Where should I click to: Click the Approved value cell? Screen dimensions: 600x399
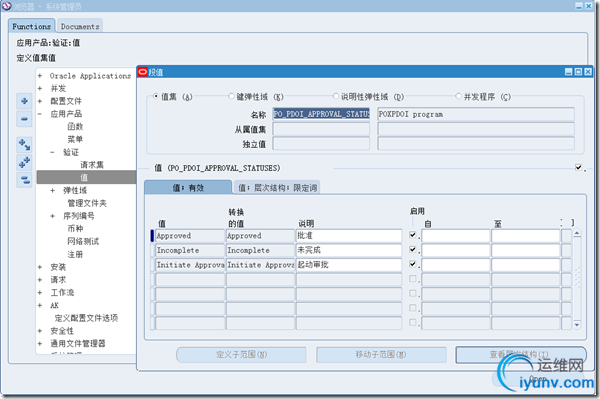190,236
